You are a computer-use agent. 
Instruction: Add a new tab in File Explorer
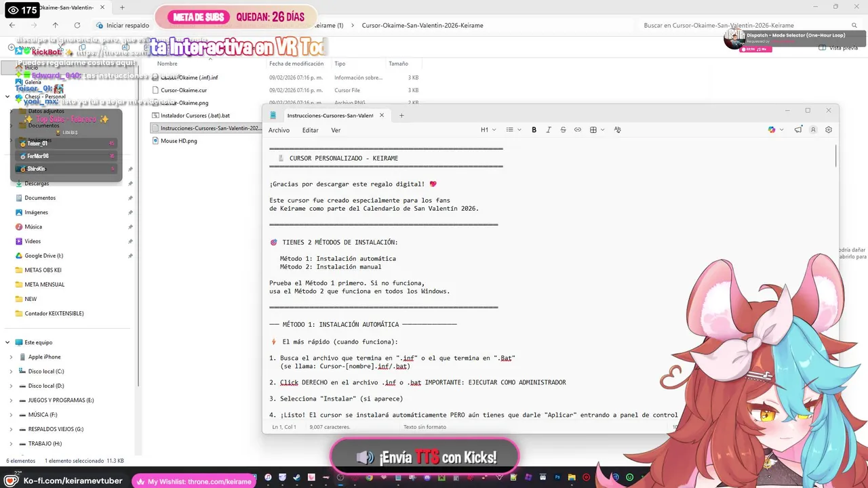pyautogui.click(x=122, y=7)
